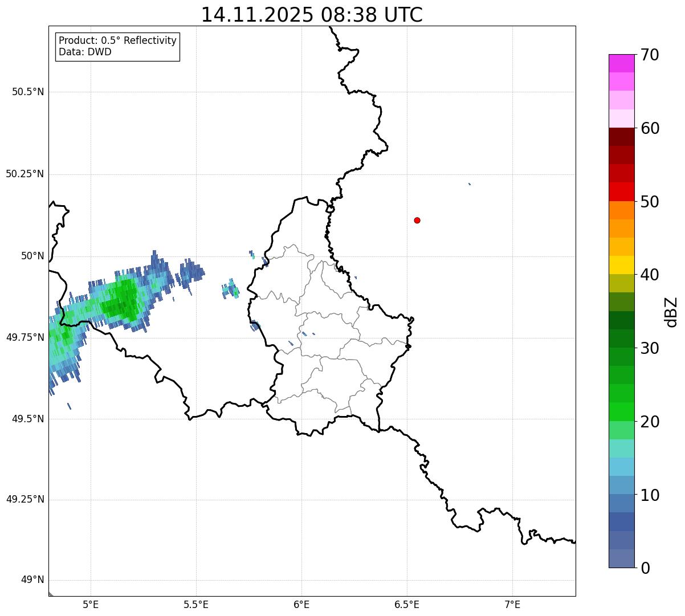Pick the turquoise swatch between 10 and 20
This screenshot has height=616, width=685.
[621, 448]
